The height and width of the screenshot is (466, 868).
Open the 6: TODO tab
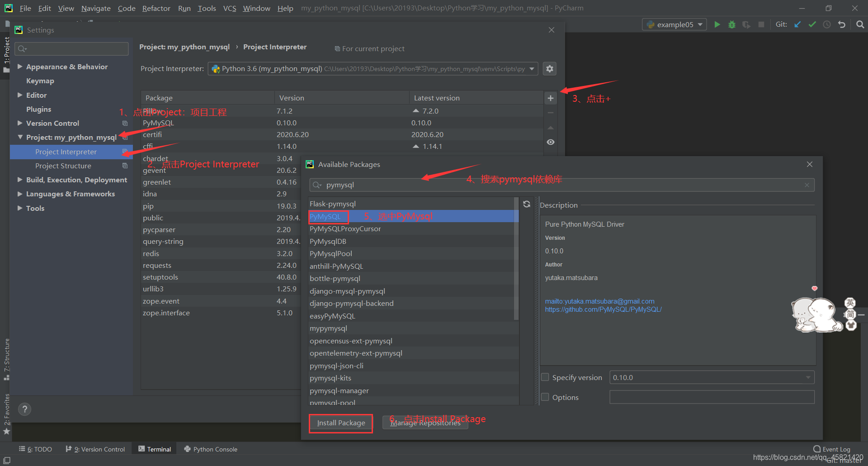(35, 449)
